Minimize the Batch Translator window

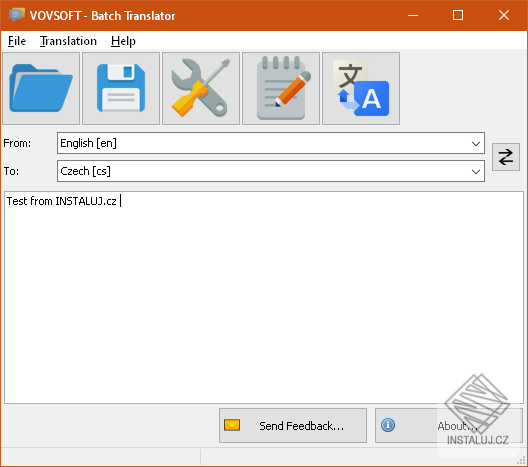[413, 15]
